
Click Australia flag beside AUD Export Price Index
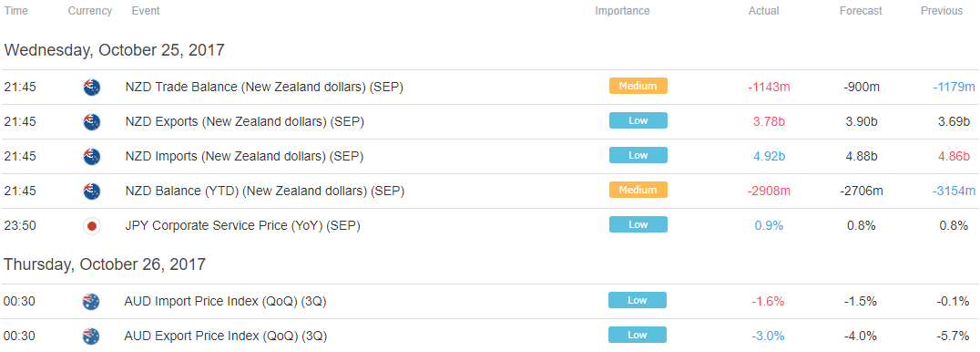91,336
